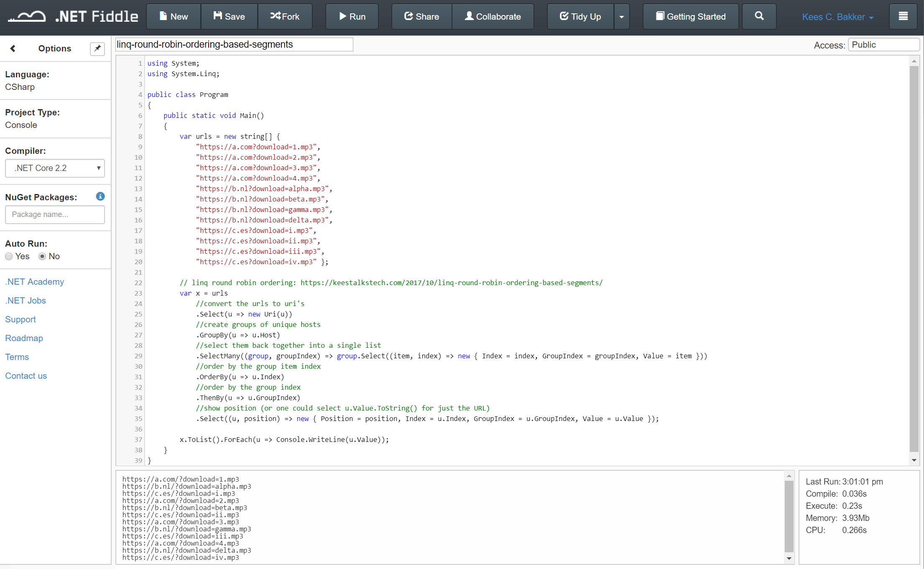Viewport: 924px width, 569px height.
Task: Open the search tool
Action: (x=759, y=17)
